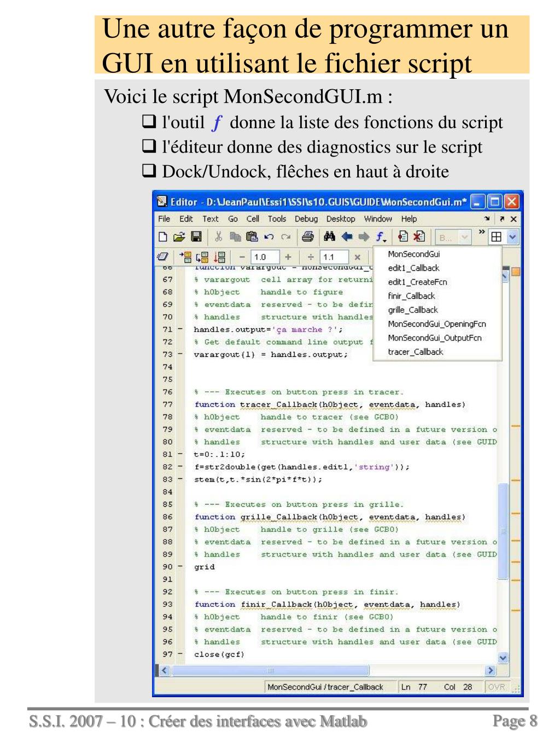The image size is (560, 747).
Task: Select MonSecondGui_OutputFcn entry
Action: (435, 338)
